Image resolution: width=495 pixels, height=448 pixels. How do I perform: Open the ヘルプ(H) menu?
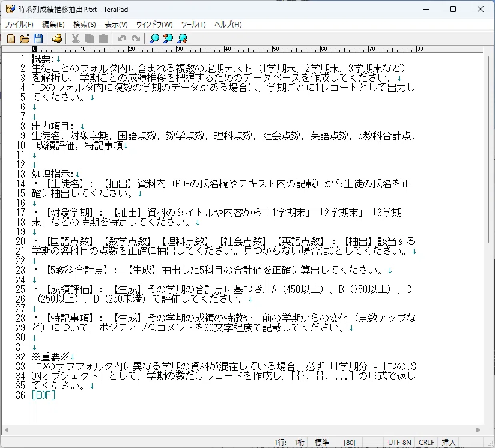click(x=228, y=25)
